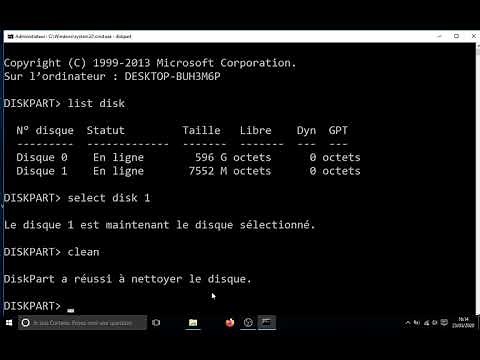The height and width of the screenshot is (360, 480).
Task: Minimize the diskpart console window
Action: (439, 36)
